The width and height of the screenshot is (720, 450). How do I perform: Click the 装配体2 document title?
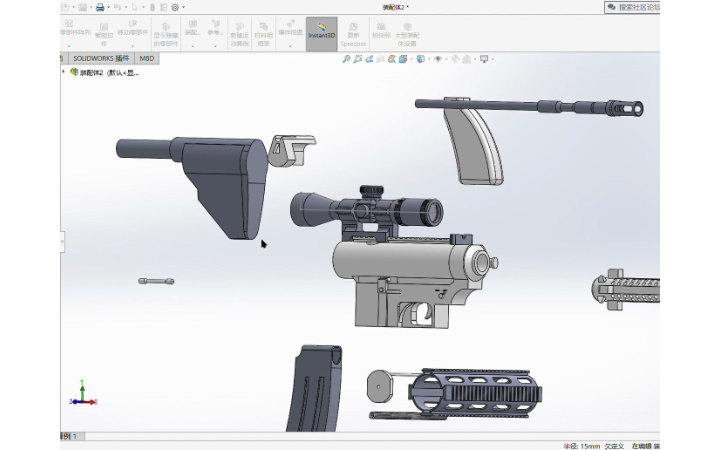coord(395,7)
